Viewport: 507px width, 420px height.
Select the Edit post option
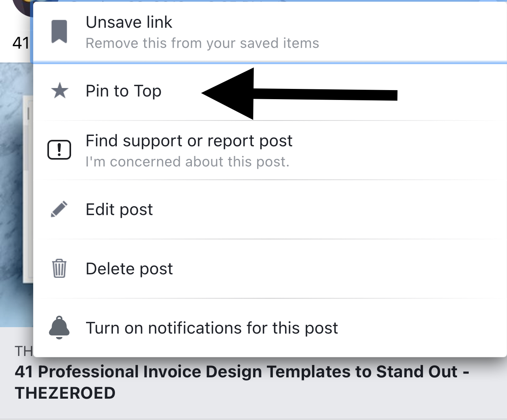tap(119, 210)
